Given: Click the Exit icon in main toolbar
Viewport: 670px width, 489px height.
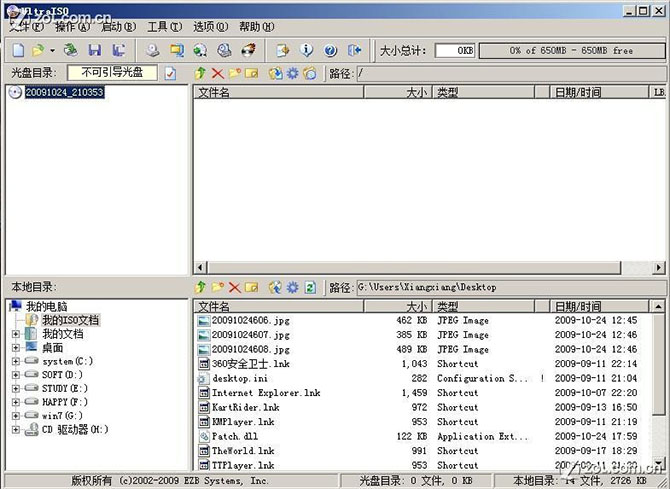Looking at the screenshot, I should tap(354, 50).
